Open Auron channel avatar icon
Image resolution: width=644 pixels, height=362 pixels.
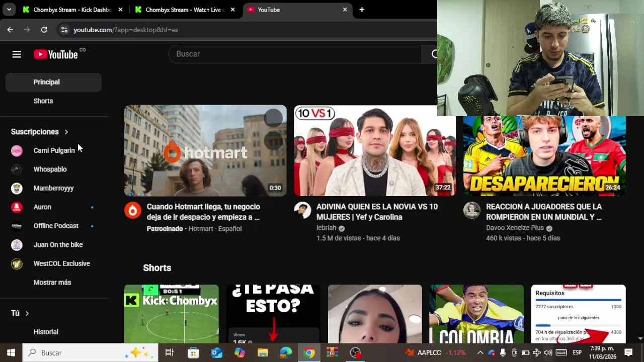coord(17,207)
